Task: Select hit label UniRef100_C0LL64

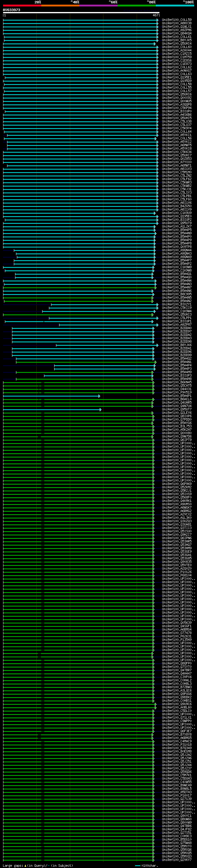Action: click(177, 132)
